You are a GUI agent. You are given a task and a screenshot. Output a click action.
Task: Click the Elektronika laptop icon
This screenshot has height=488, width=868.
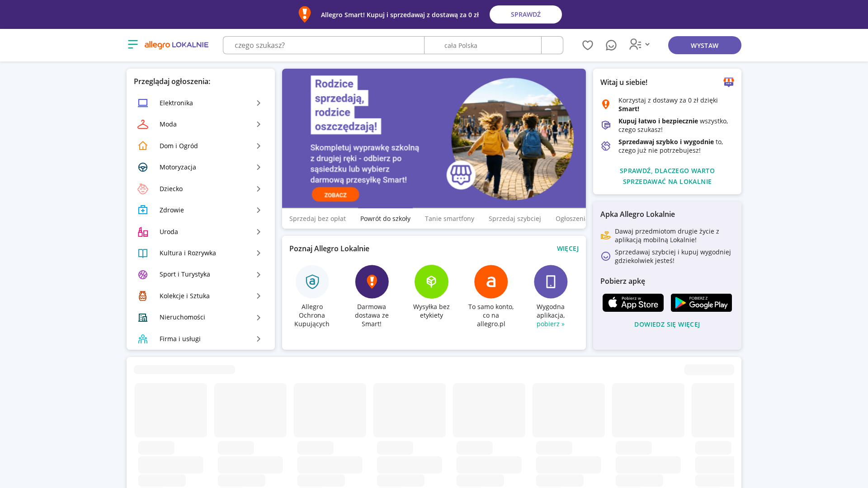click(x=143, y=103)
